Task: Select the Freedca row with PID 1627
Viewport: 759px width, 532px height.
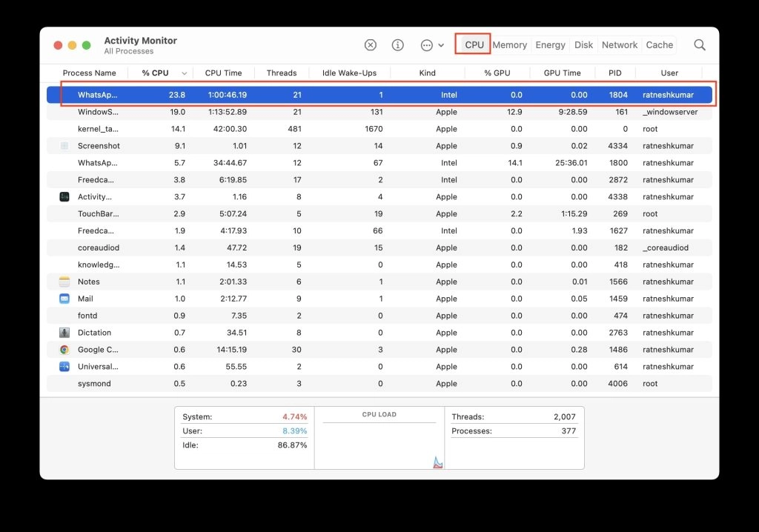Action: pyautogui.click(x=379, y=230)
